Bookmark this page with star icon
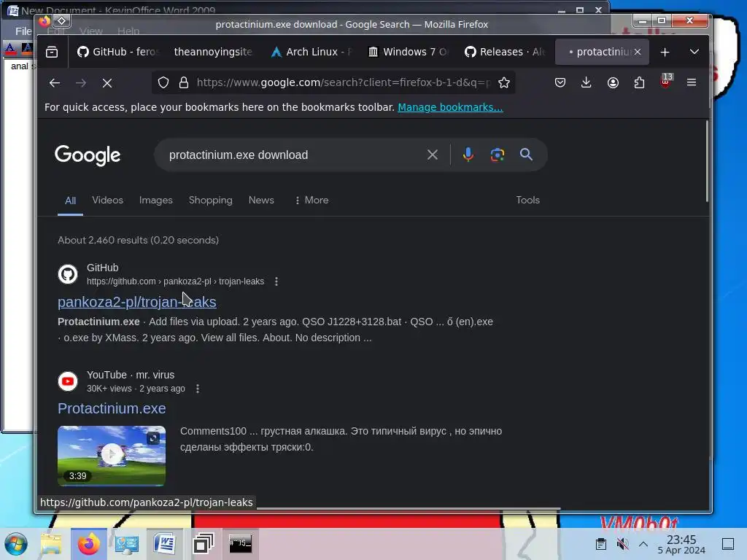This screenshot has height=560, width=747. pos(503,83)
